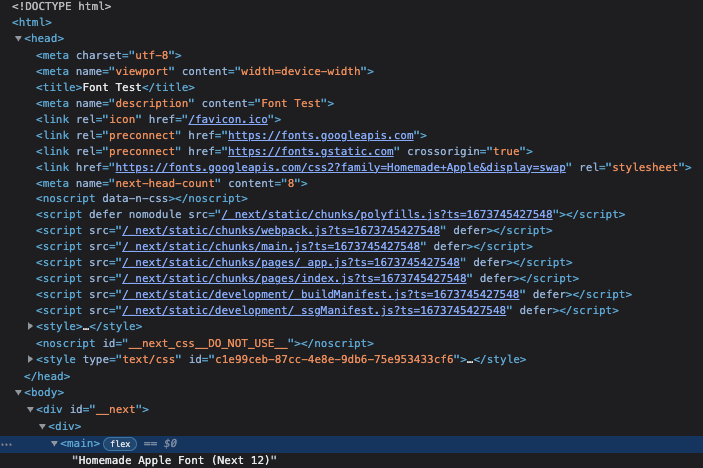This screenshot has height=468, width=703.
Task: Open the https://fonts.googleapis.com preconnect link
Action: coord(321,135)
